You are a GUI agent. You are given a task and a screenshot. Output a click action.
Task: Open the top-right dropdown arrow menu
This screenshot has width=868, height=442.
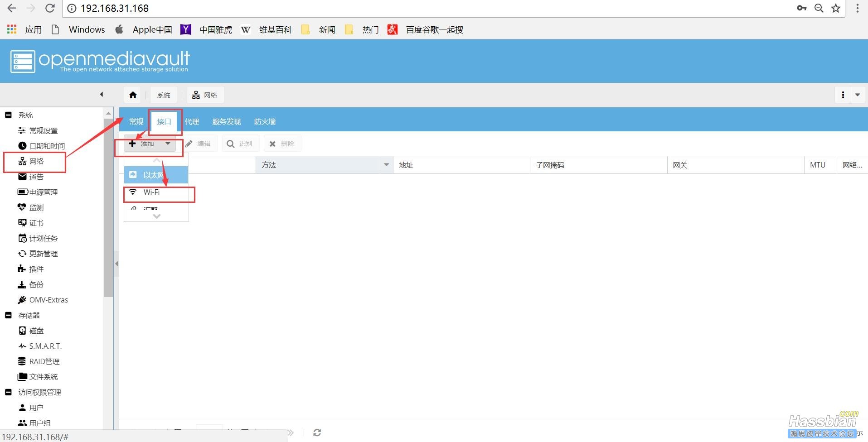[x=858, y=95]
